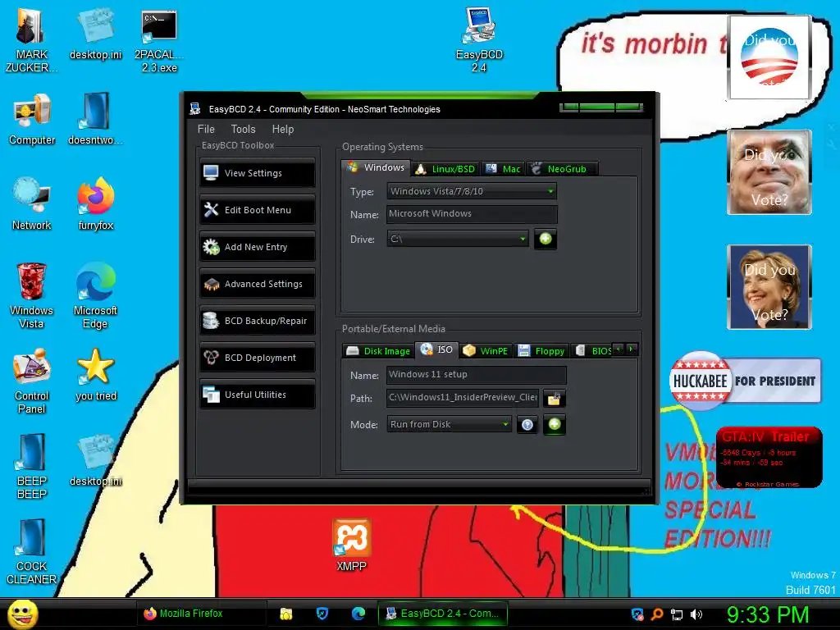This screenshot has height=630, width=840.
Task: Click the Microsoft Windows name field
Action: click(472, 214)
